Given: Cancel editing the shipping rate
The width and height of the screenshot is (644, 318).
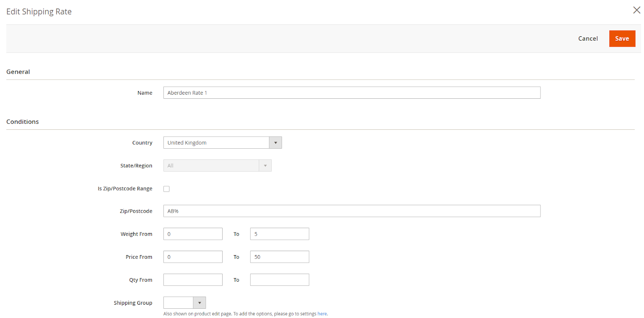Looking at the screenshot, I should (x=588, y=39).
